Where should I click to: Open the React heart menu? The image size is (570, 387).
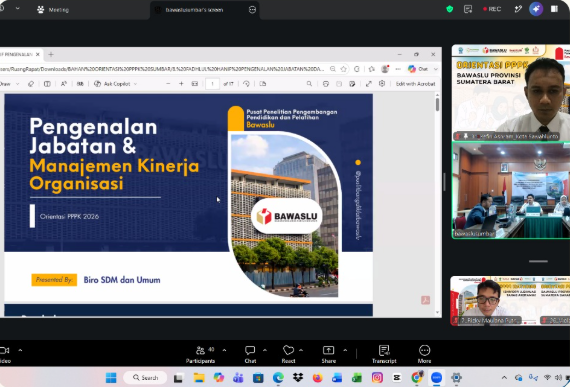[288, 354]
